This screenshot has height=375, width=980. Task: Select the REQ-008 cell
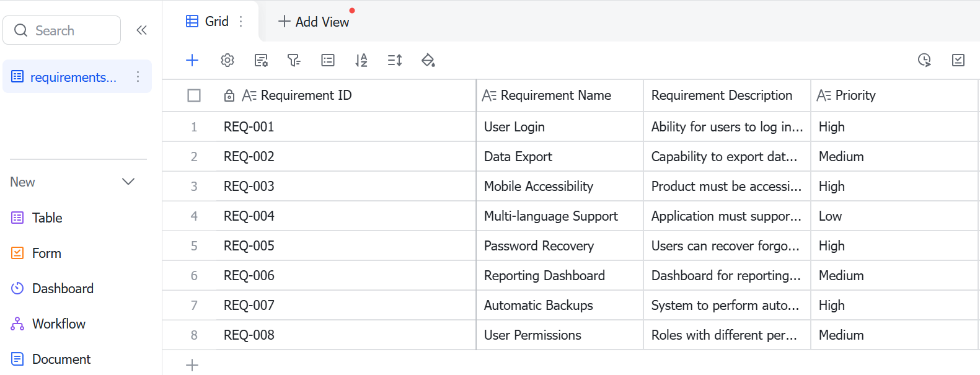coord(345,335)
